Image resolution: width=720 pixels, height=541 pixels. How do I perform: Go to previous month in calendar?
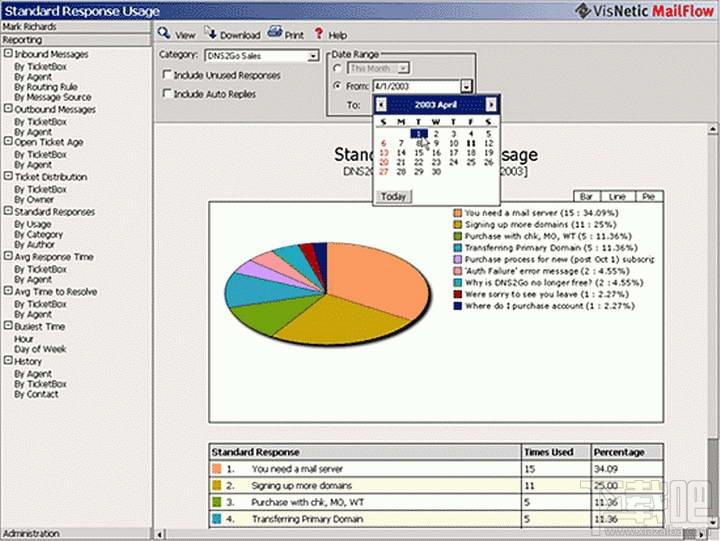point(381,105)
